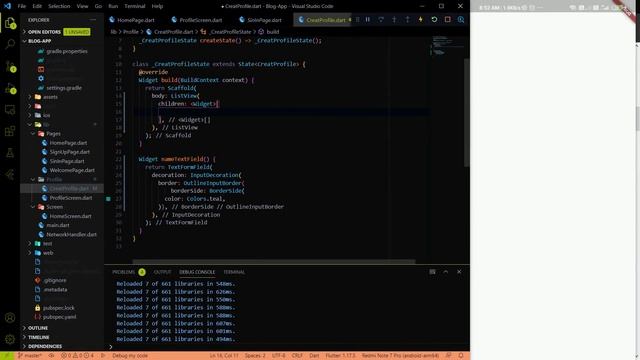The image size is (640, 360).
Task: Switch to the Output panel tab
Action: [162, 272]
